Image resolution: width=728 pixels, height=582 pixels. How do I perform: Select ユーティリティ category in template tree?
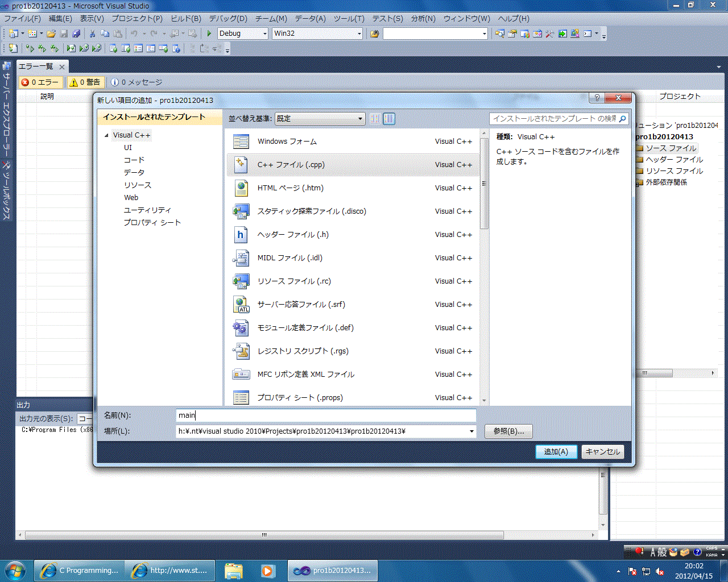[147, 210]
